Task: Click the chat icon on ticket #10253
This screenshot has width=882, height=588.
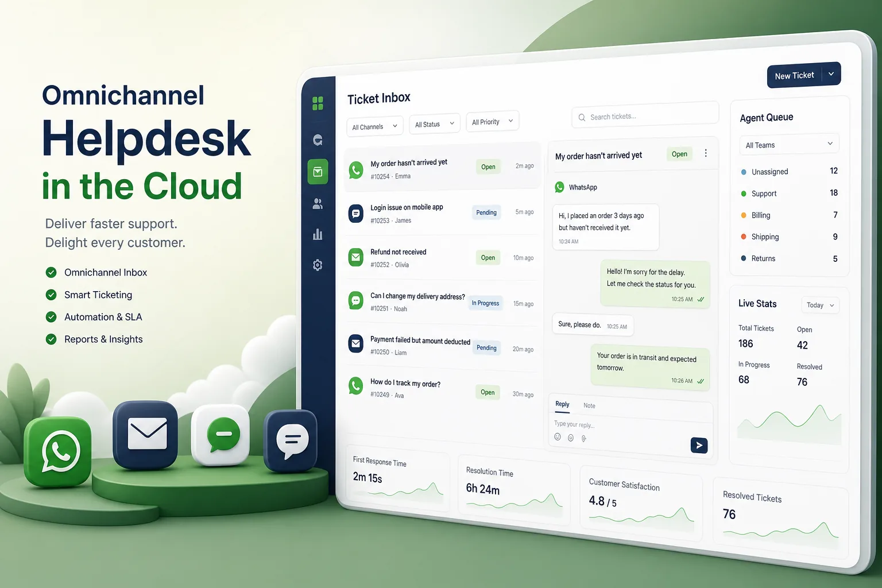Action: (356, 214)
